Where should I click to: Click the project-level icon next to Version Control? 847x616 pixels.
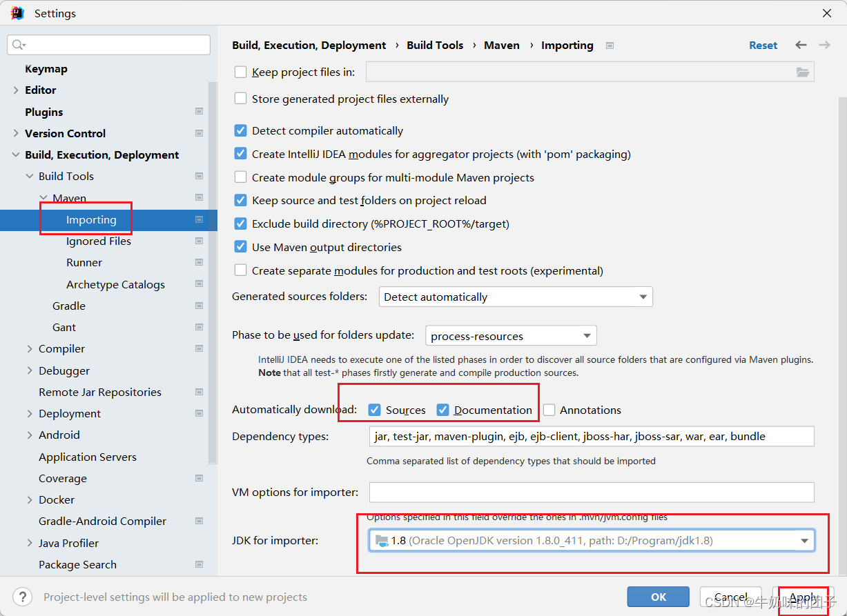[x=199, y=133]
